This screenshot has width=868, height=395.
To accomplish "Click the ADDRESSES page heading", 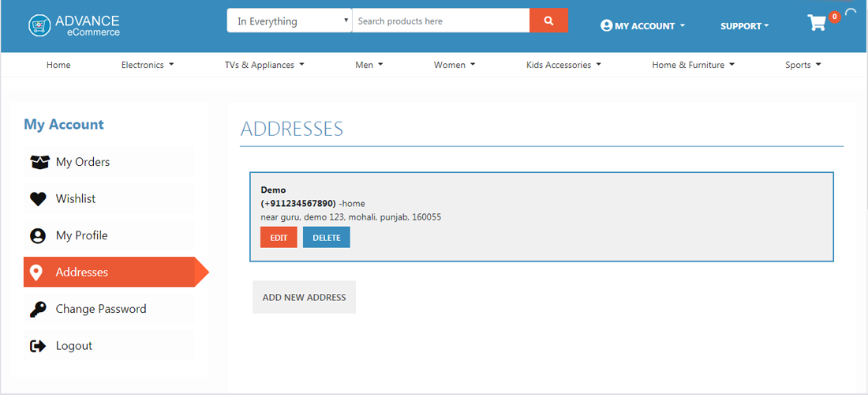I will (x=292, y=129).
